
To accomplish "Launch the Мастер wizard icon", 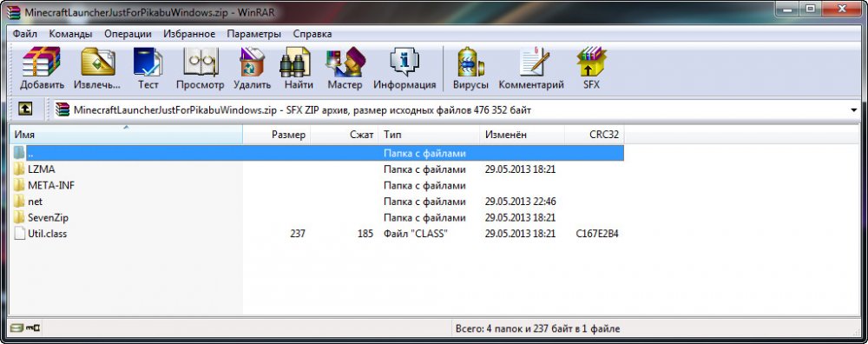I will (x=345, y=62).
